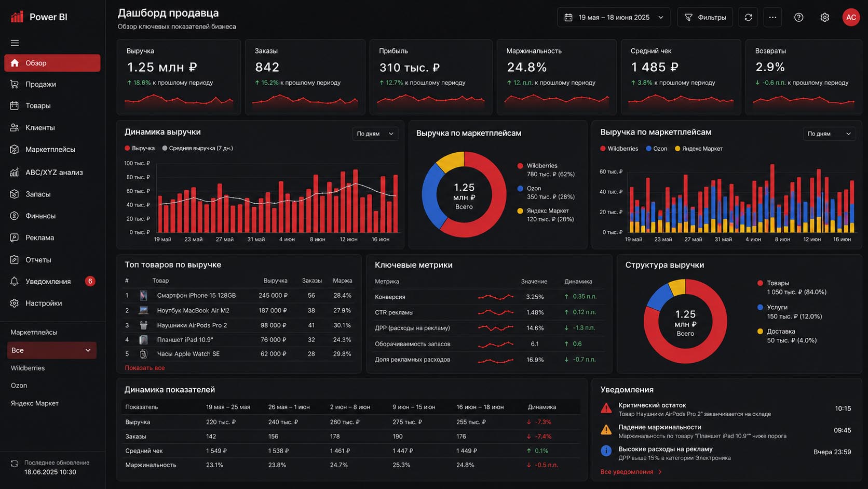The height and width of the screenshot is (489, 868).
Task: Toggle the hamburger menu icon
Action: pos(15,43)
